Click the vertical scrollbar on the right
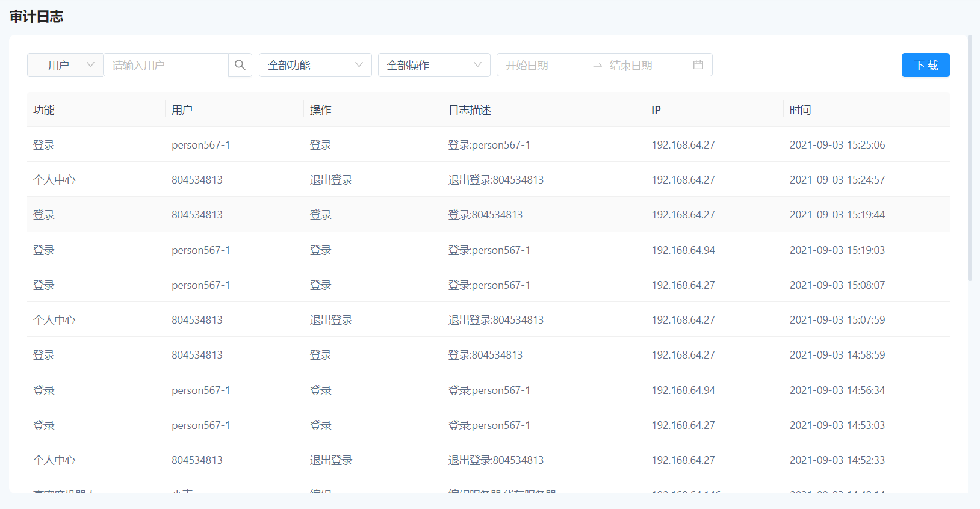The height and width of the screenshot is (509, 980). [x=970, y=158]
